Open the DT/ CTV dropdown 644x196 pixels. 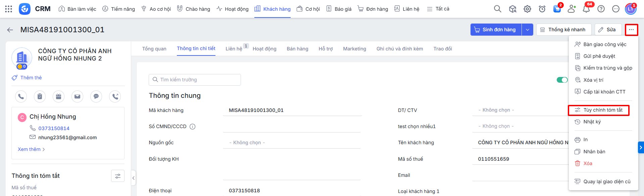(520, 110)
